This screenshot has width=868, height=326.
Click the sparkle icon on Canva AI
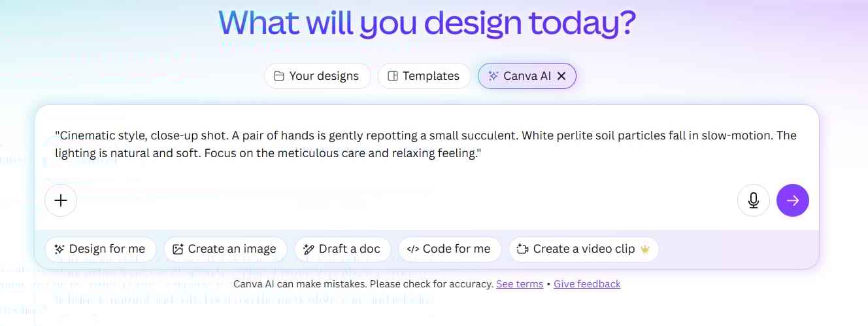click(x=493, y=76)
